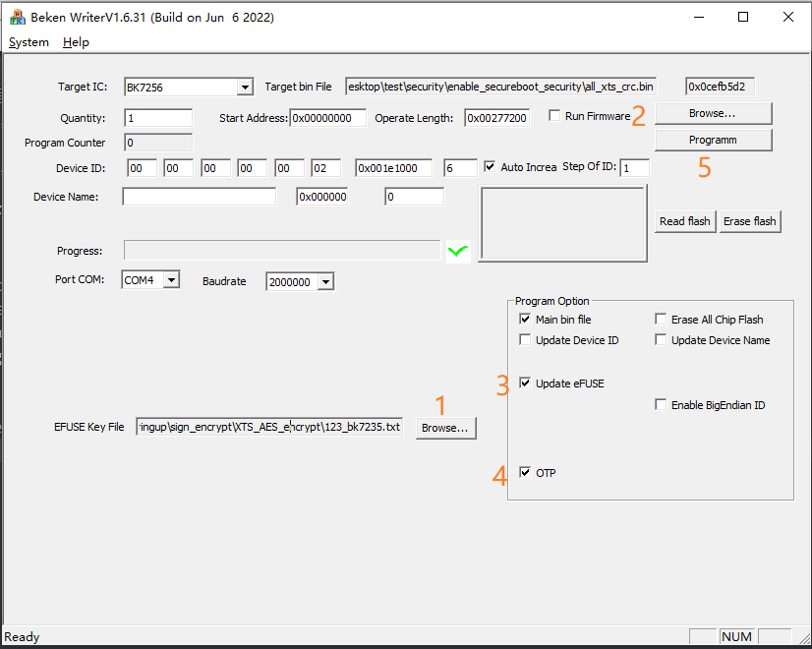Screen dimensions: 812x649
Task: Enable Erase All Chip Flash option
Action: (x=662, y=320)
